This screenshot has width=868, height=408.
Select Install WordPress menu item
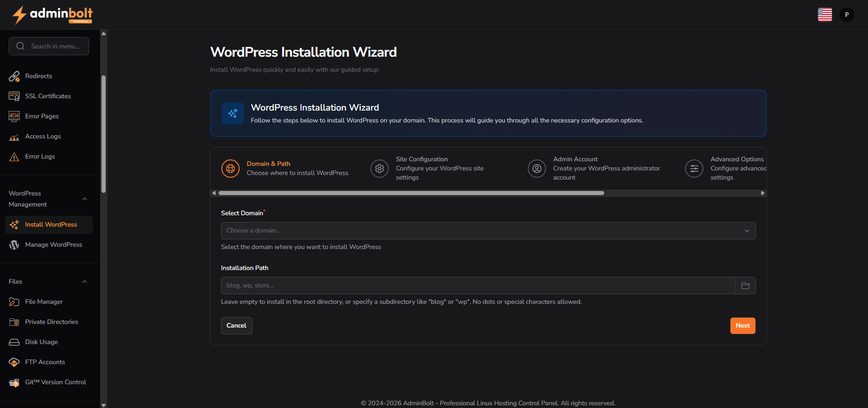click(49, 225)
